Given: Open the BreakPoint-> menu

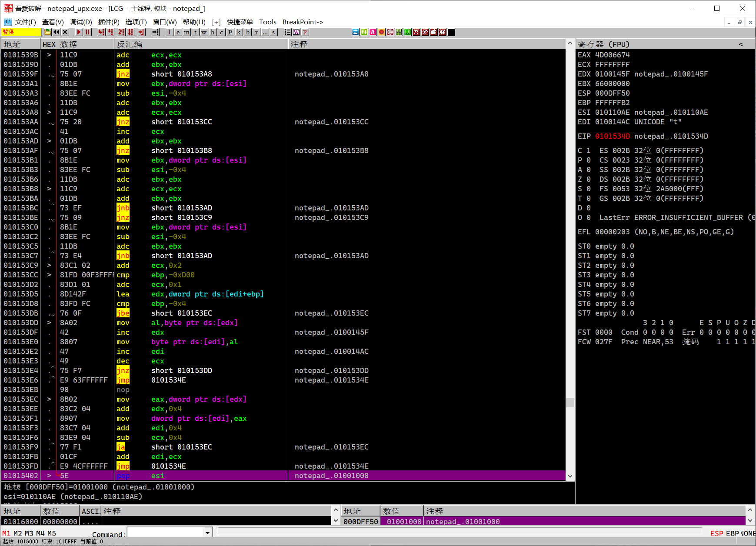Looking at the screenshot, I should tap(303, 22).
